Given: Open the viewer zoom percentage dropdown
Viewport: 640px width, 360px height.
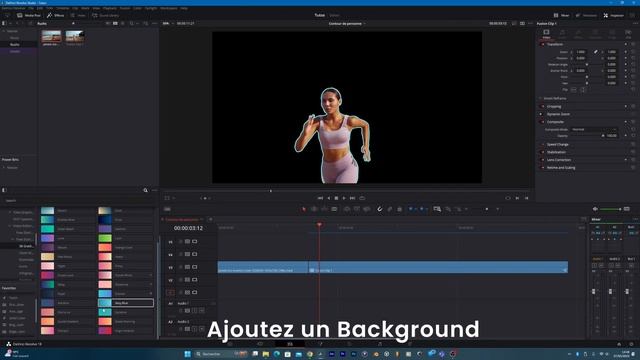Looking at the screenshot, I should tap(167, 24).
